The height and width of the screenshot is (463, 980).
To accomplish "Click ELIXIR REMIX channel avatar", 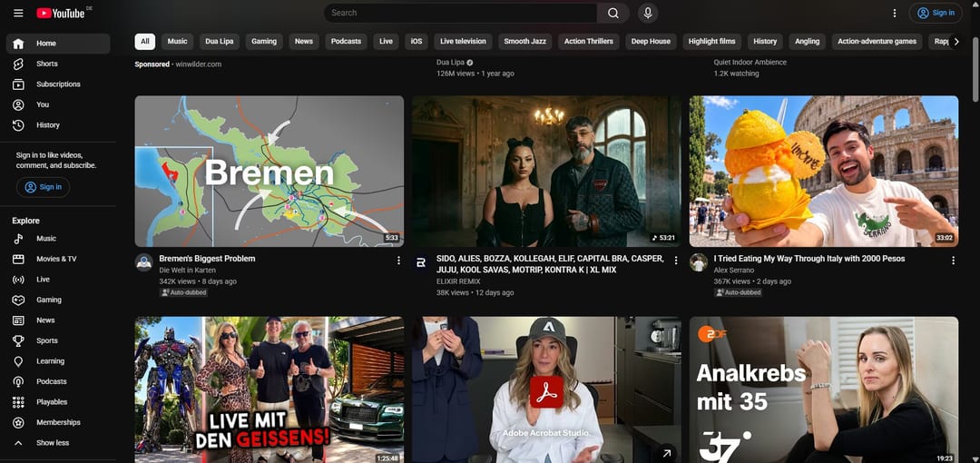I will click(421, 262).
